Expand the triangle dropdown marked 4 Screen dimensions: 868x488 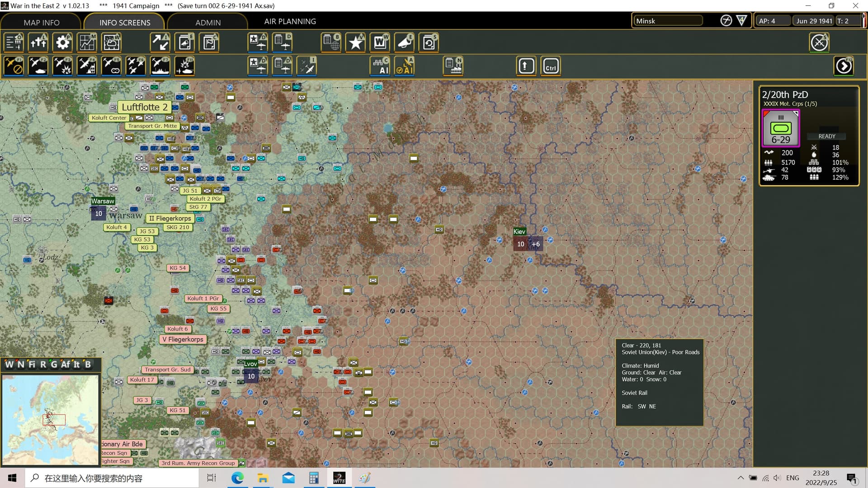742,21
